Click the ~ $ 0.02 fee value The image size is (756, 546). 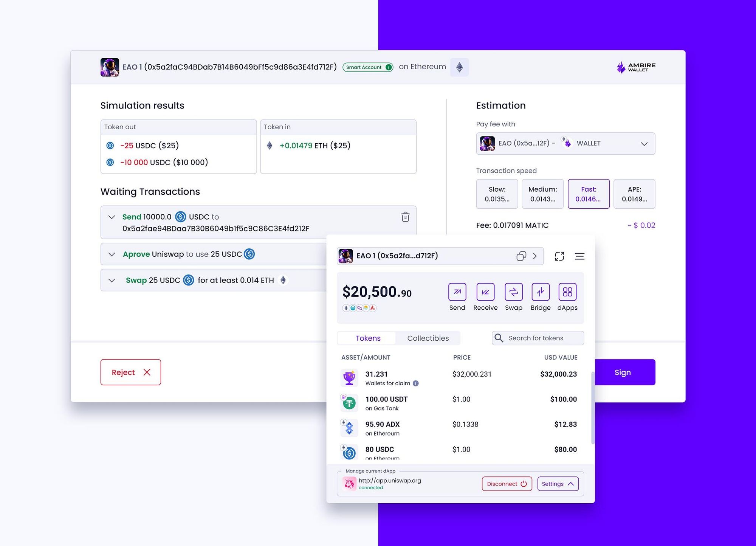click(641, 225)
